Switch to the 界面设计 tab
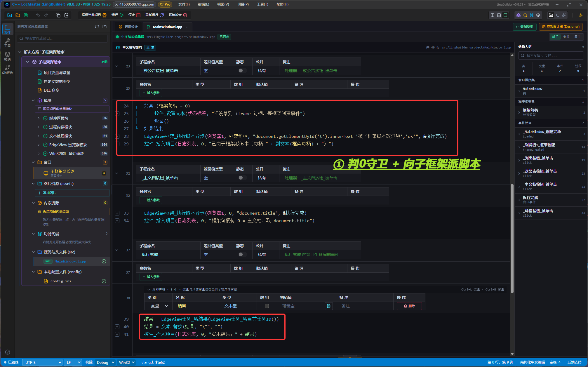The width and height of the screenshot is (588, 367). pos(128,27)
